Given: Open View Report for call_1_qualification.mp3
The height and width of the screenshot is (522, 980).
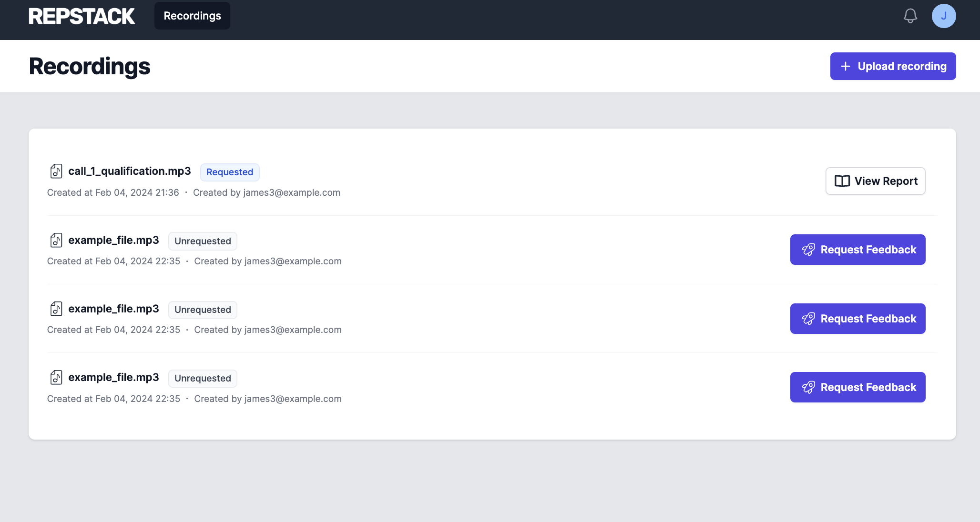Looking at the screenshot, I should point(875,181).
